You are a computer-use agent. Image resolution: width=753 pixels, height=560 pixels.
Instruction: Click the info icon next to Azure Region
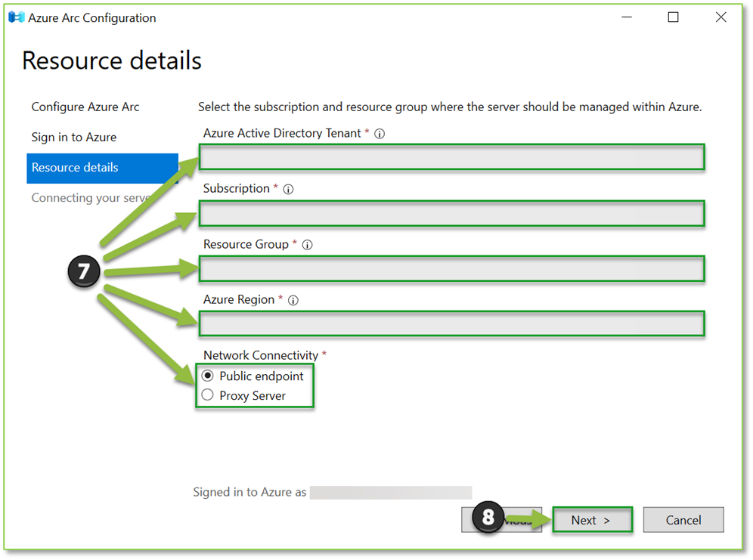(x=293, y=299)
